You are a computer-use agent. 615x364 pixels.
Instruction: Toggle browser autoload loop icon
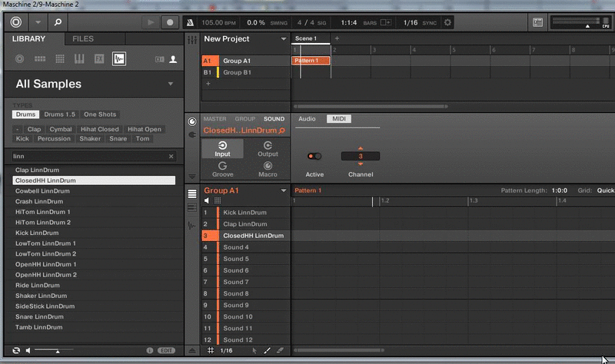tap(16, 351)
